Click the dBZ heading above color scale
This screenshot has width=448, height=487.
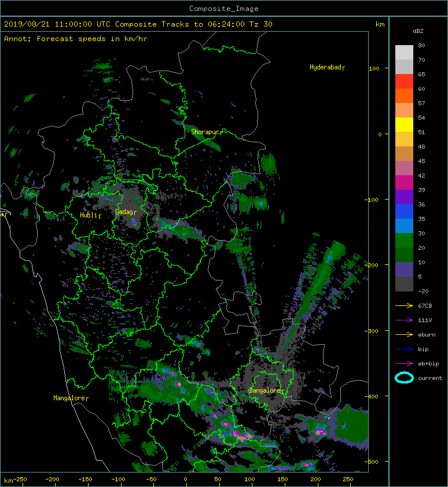(418, 31)
